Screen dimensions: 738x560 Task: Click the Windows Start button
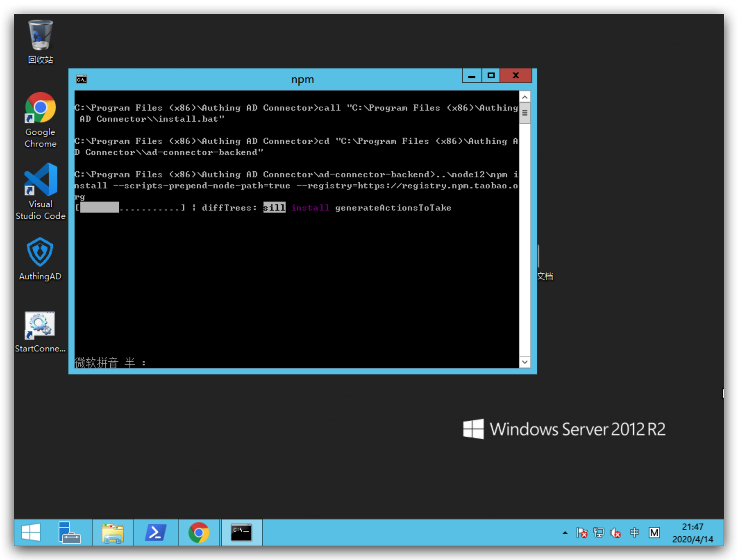point(31,532)
